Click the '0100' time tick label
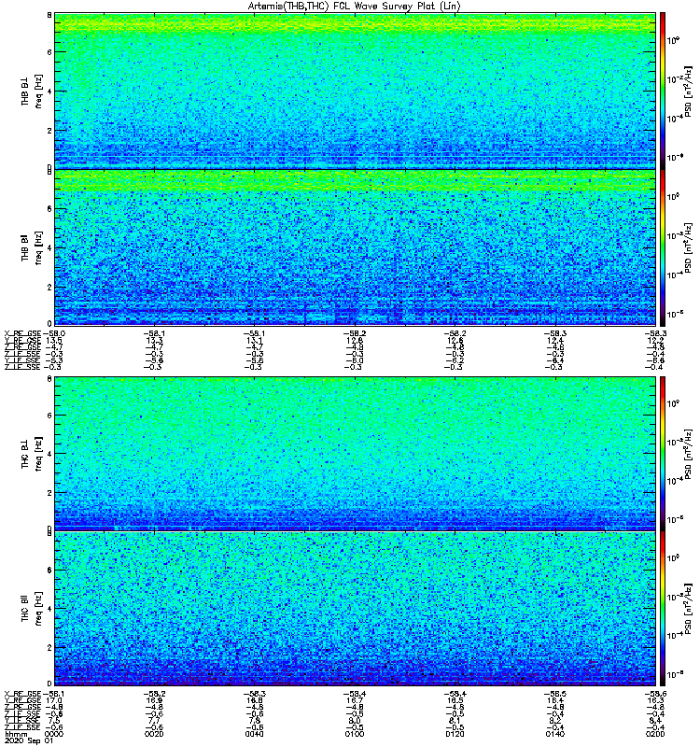Image resolution: width=700 pixels, height=747 pixels. (355, 734)
